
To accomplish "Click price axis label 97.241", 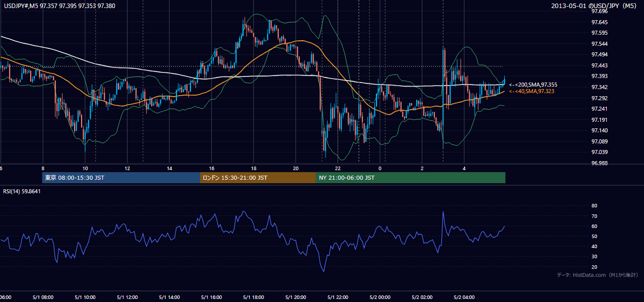I will (x=600, y=109).
